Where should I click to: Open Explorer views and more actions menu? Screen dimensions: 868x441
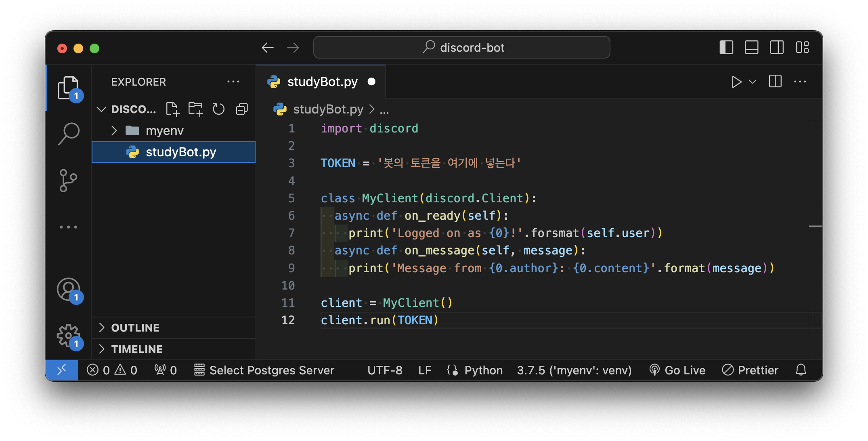(233, 82)
